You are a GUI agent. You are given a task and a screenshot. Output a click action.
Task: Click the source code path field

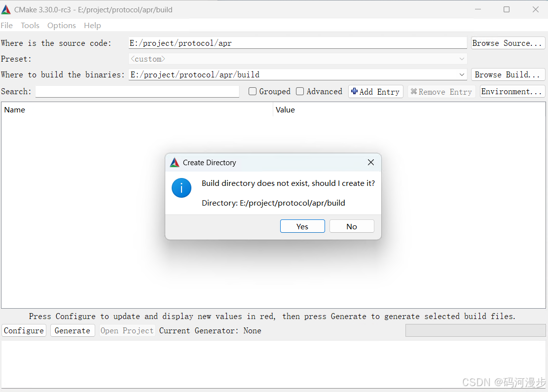[x=297, y=43]
